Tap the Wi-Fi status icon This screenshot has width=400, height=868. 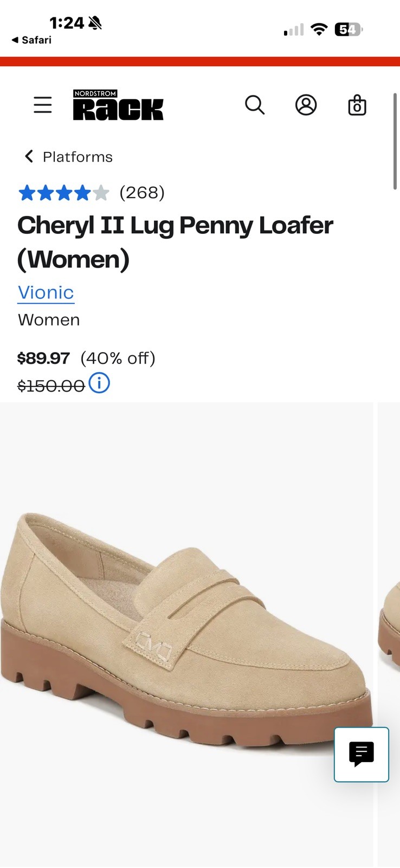[319, 29]
